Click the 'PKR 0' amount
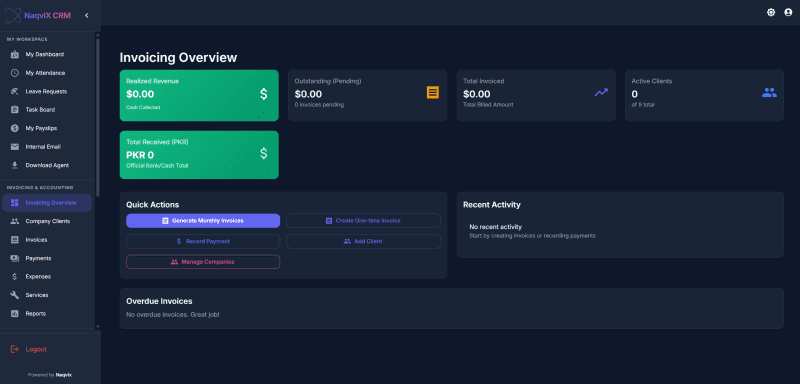The height and width of the screenshot is (384, 800). point(140,155)
